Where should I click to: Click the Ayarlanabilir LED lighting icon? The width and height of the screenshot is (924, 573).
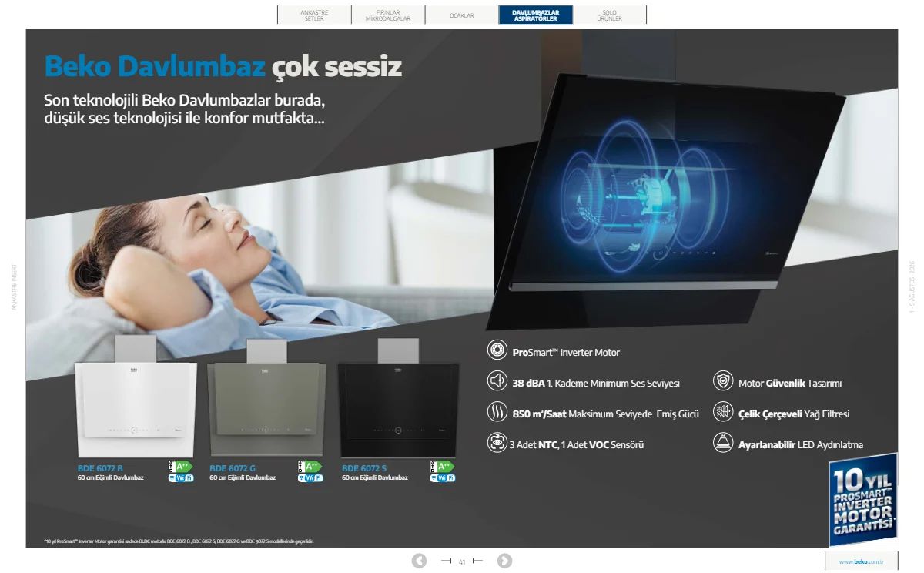pyautogui.click(x=723, y=443)
